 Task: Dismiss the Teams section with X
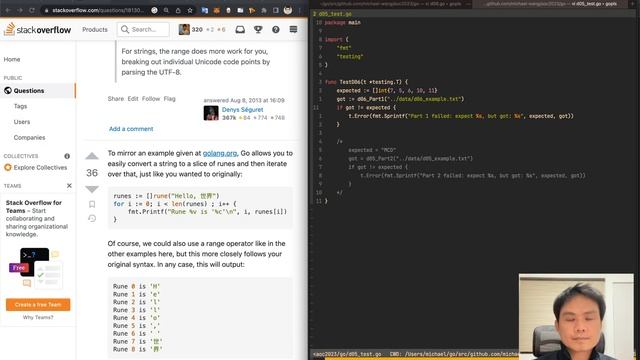(69, 186)
